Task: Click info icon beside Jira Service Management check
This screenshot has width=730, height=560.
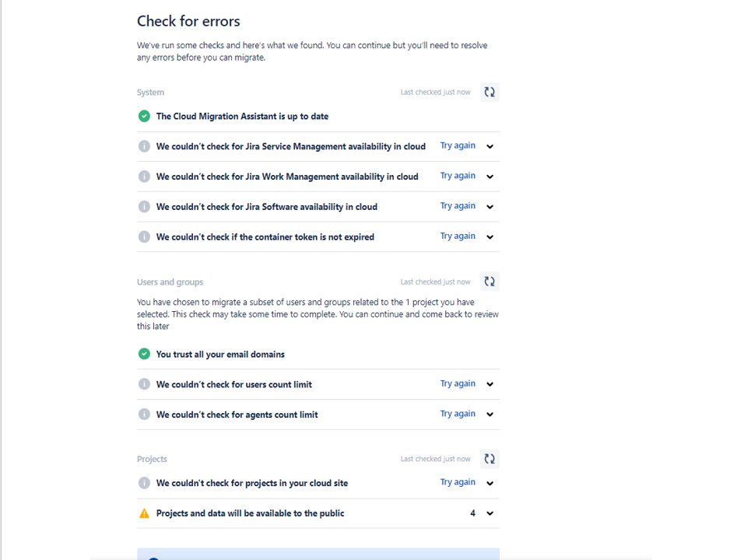Action: click(x=144, y=146)
